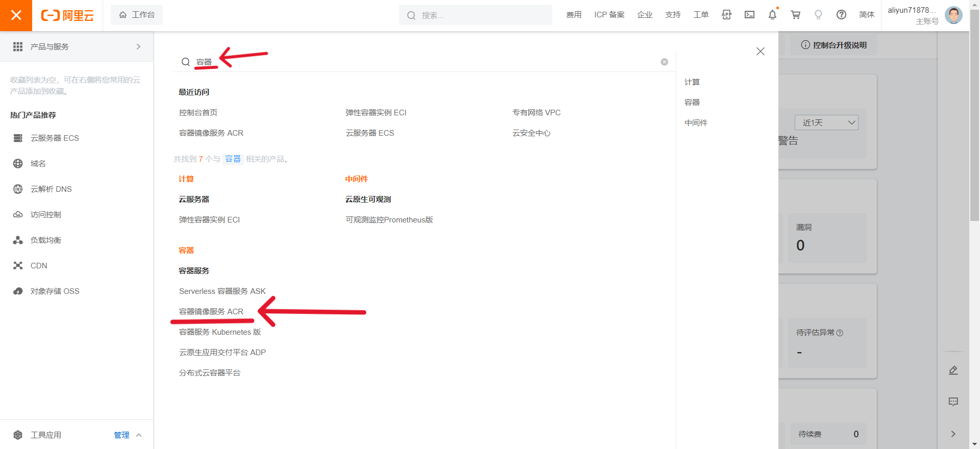
Task: Open recent item 容器镜像服务 ACR
Action: [211, 133]
